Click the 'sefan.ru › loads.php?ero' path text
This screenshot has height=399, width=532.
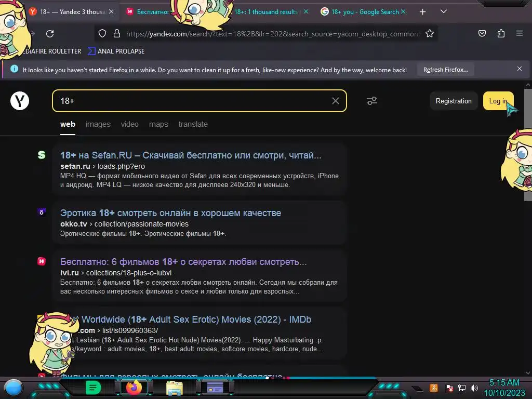[102, 166]
